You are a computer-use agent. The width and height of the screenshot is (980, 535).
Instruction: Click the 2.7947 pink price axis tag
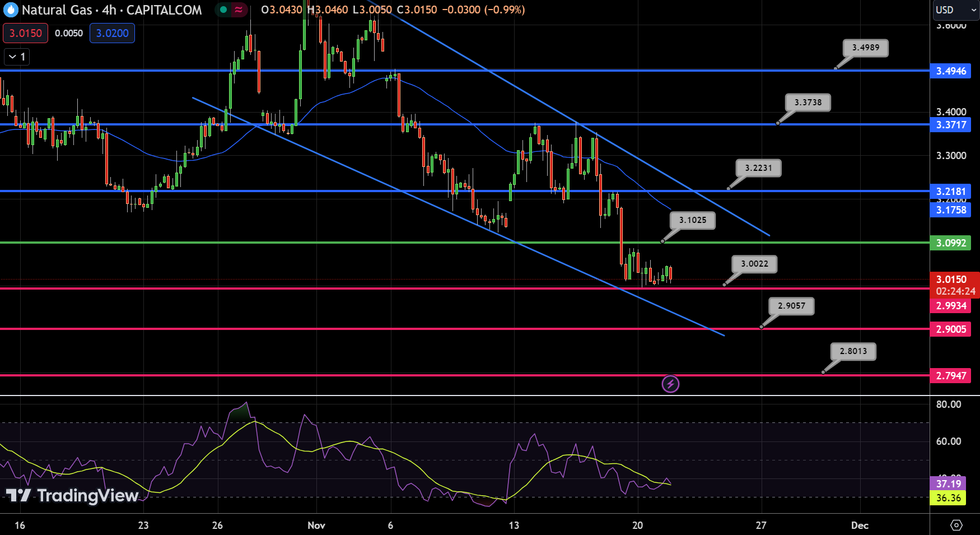[x=951, y=376]
